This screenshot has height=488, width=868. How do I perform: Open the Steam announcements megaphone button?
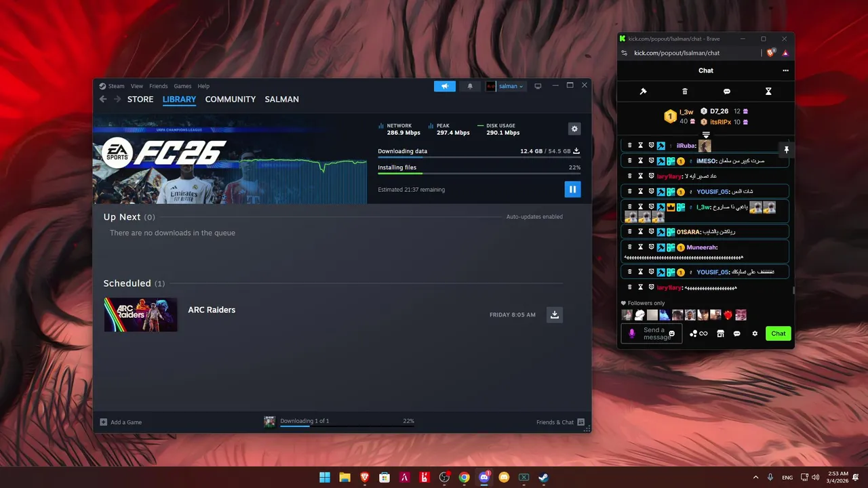(445, 86)
